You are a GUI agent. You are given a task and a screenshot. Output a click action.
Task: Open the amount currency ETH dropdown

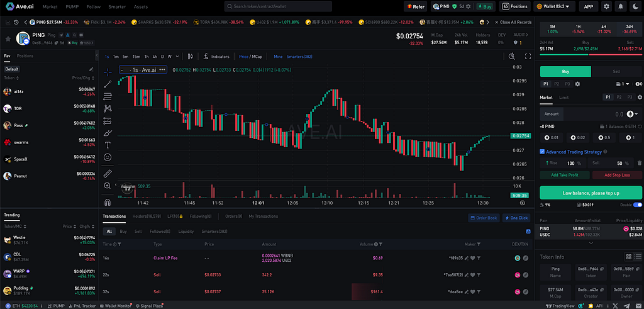633,114
